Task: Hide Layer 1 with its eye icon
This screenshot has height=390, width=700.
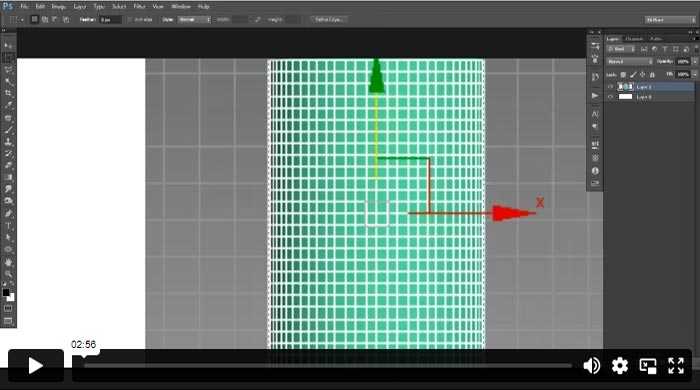Action: pyautogui.click(x=610, y=87)
